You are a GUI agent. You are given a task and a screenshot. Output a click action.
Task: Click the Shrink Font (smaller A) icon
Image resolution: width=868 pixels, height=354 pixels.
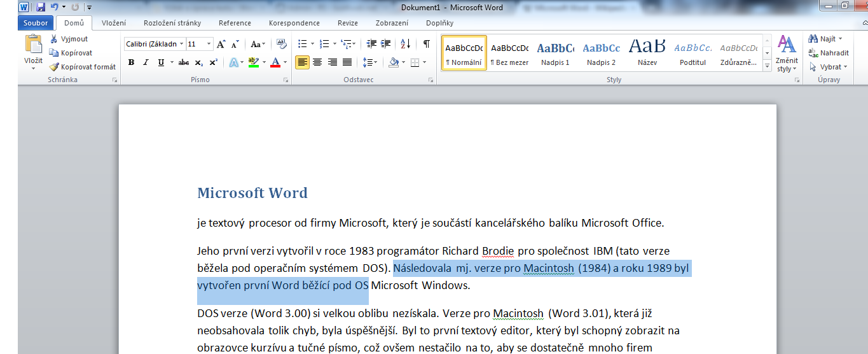235,44
